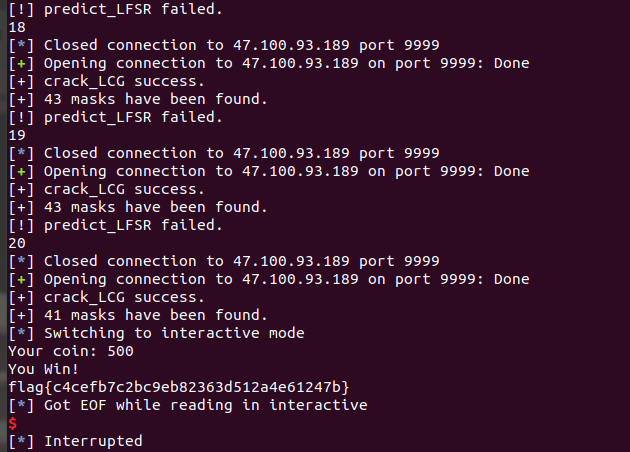630x452 pixels.
Task: Click the "Your coin: 500" line
Action: [x=71, y=351]
